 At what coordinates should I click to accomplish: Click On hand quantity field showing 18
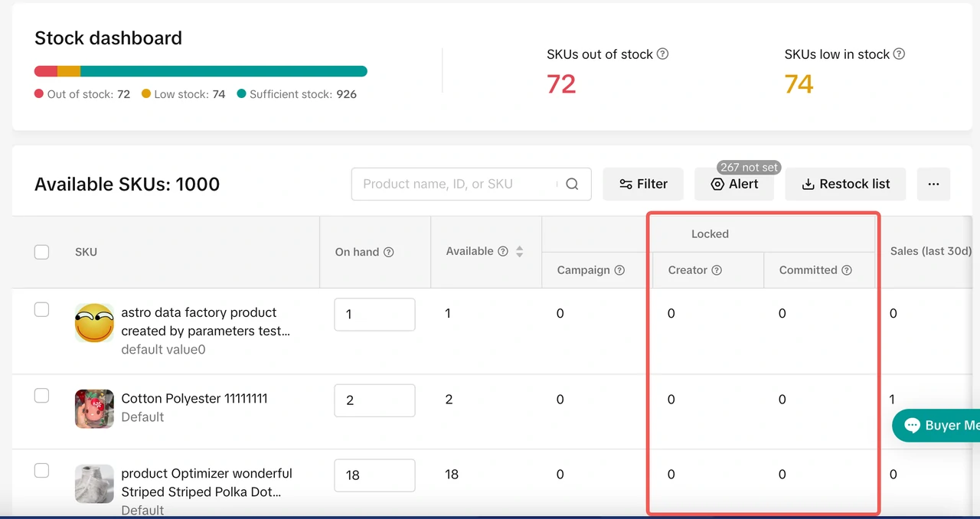pyautogui.click(x=374, y=475)
